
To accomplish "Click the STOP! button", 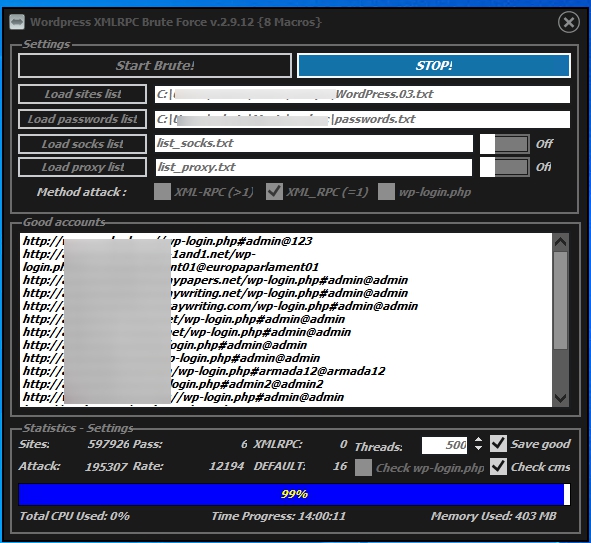I will pos(434,66).
